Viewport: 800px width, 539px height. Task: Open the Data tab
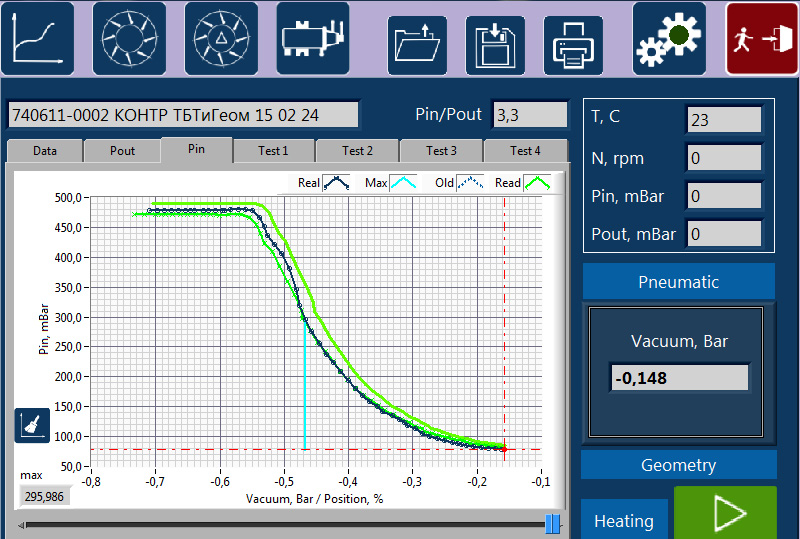point(44,151)
